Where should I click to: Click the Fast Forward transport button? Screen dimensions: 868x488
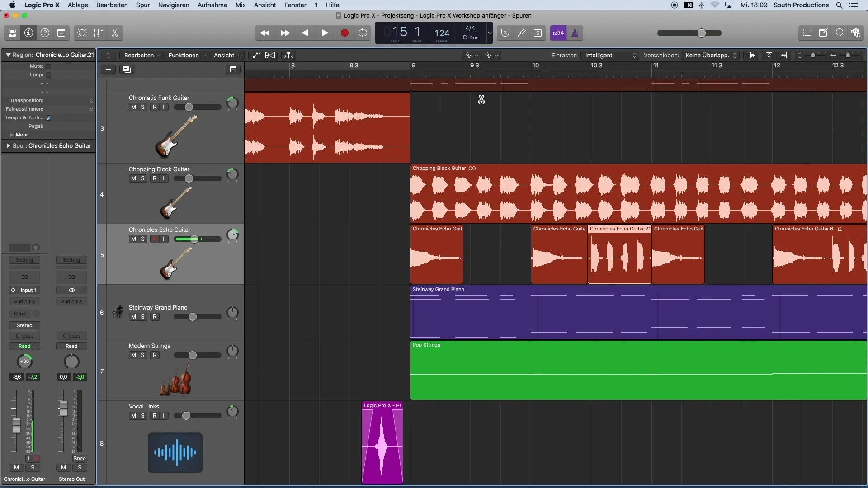tap(285, 33)
